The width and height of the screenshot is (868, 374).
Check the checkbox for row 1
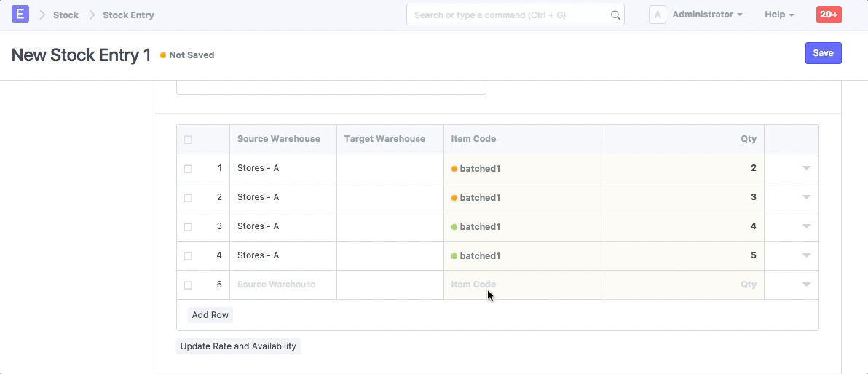pyautogui.click(x=188, y=169)
